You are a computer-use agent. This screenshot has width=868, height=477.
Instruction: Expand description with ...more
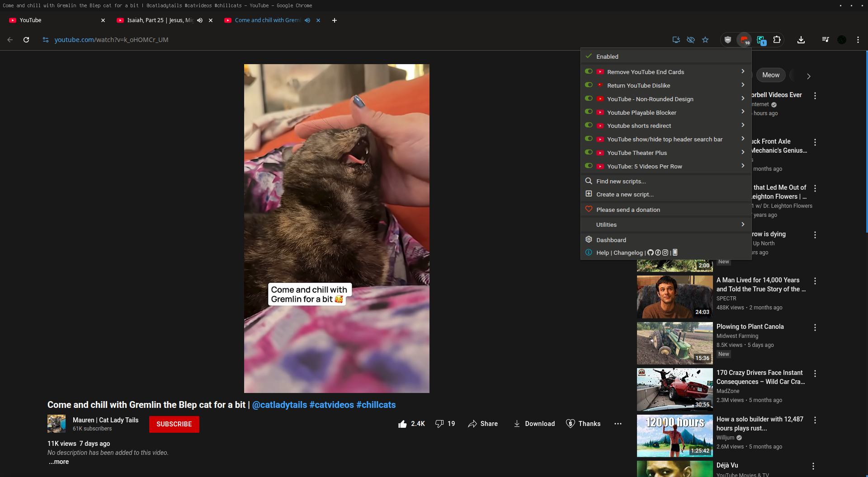click(x=59, y=462)
